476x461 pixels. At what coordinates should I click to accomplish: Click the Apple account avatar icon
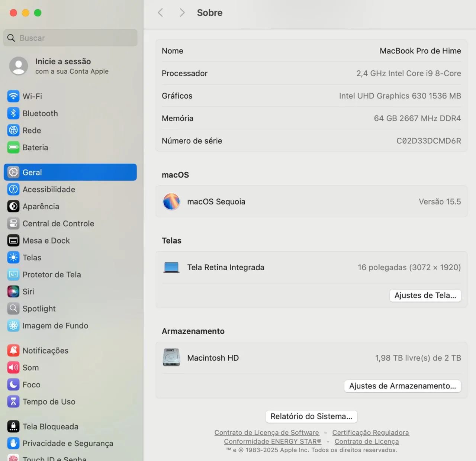[x=19, y=66]
